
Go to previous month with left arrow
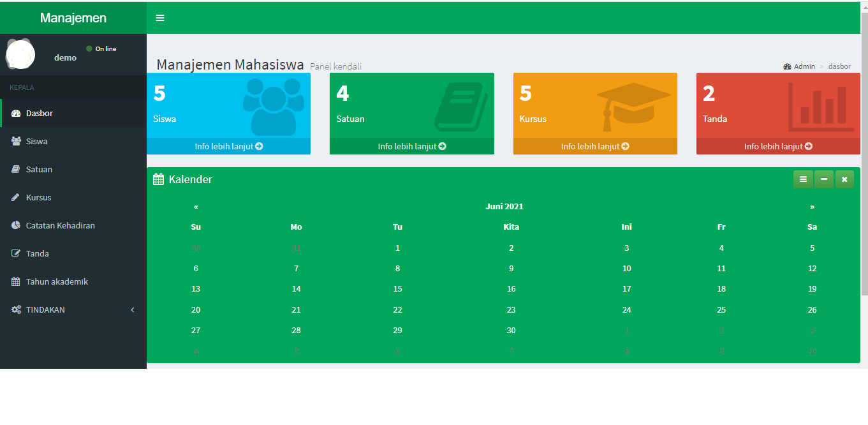(x=196, y=206)
